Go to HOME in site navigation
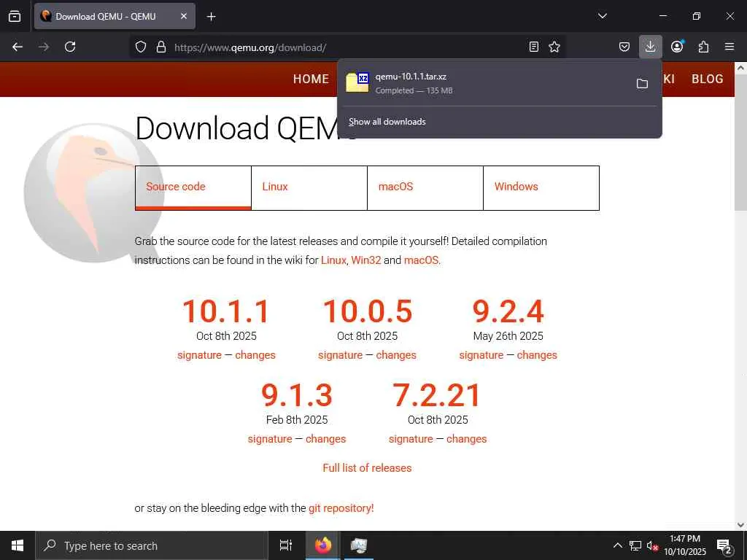 (311, 79)
